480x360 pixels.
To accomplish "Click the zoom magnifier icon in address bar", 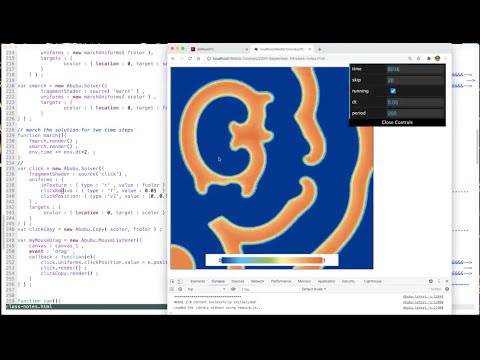I will point(410,58).
